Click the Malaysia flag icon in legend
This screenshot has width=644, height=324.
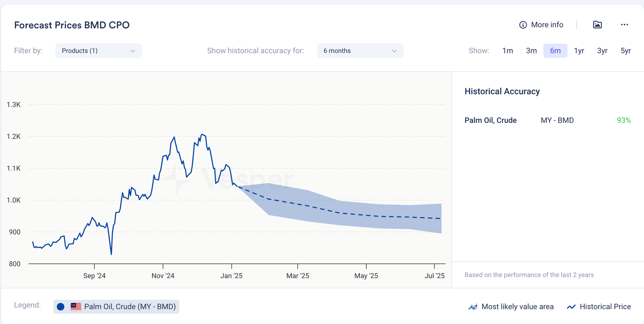click(76, 307)
